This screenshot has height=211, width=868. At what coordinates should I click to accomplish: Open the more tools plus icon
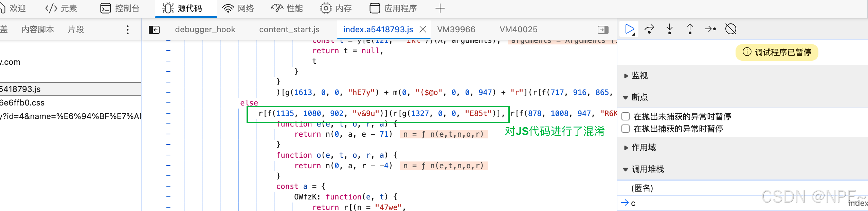click(440, 8)
